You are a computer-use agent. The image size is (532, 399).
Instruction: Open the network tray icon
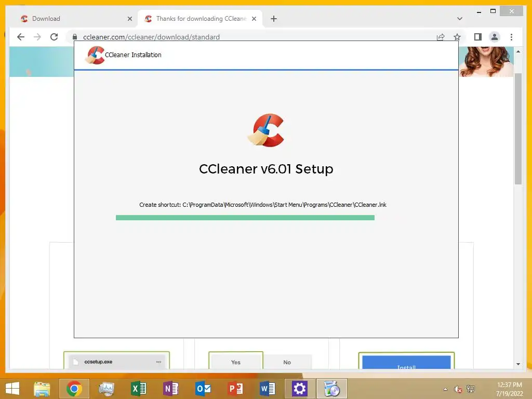pyautogui.click(x=471, y=389)
